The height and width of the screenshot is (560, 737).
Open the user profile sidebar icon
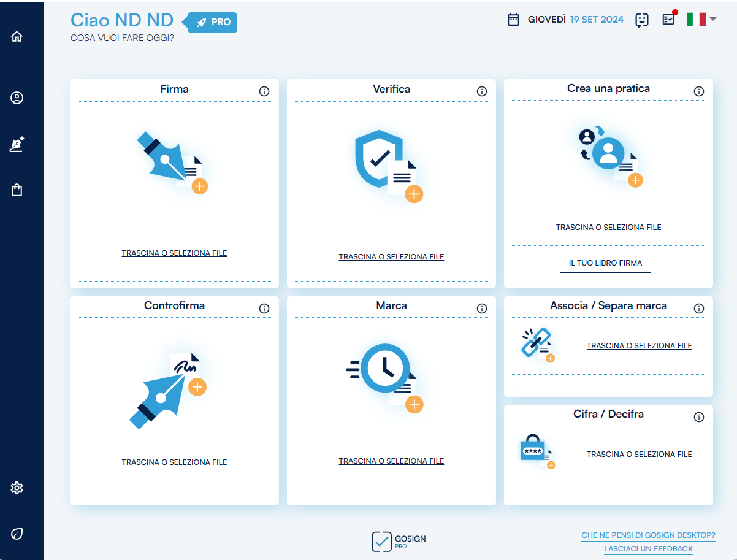click(x=17, y=98)
